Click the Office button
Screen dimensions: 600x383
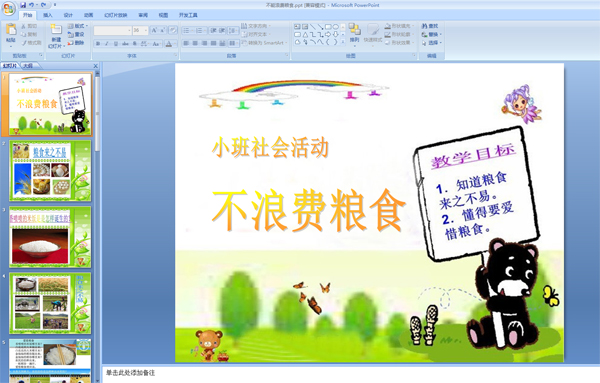point(8,8)
